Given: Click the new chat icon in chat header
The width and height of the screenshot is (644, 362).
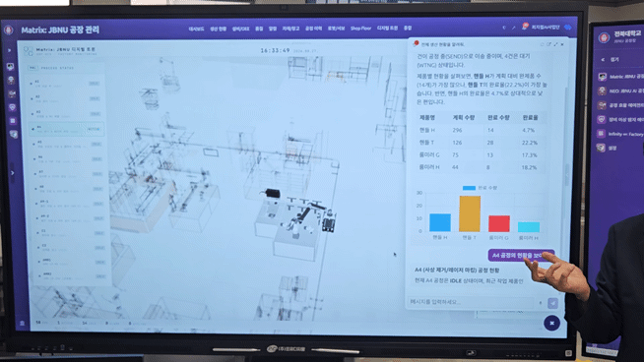Looking at the screenshot, I should (x=548, y=44).
